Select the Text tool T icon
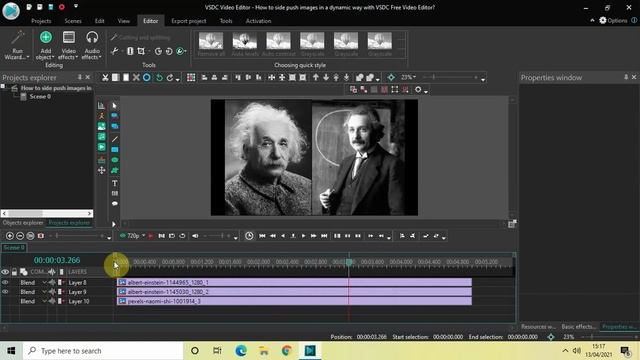Image resolution: width=640 pixels, height=360 pixels. (x=115, y=183)
